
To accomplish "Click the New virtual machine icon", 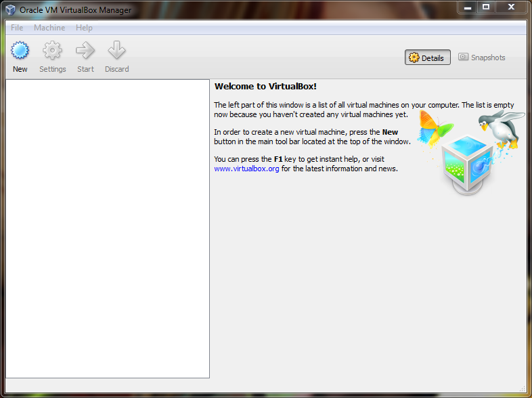I will (x=20, y=51).
